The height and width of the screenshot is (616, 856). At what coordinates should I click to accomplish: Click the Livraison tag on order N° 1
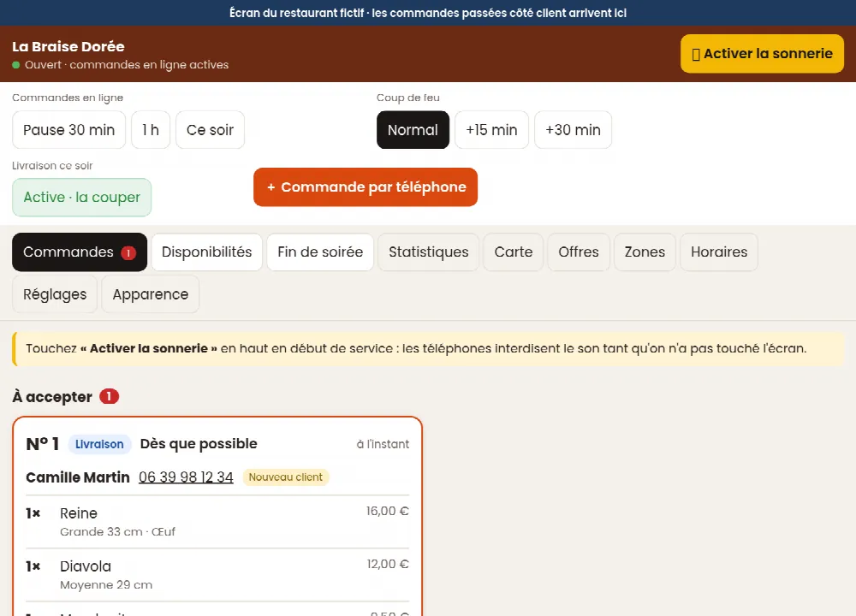[x=99, y=444]
